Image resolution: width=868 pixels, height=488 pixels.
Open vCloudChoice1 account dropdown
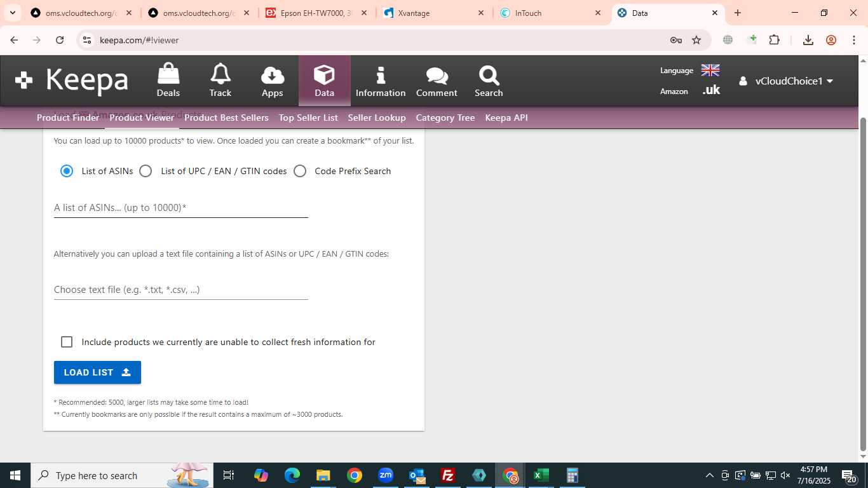coord(786,81)
